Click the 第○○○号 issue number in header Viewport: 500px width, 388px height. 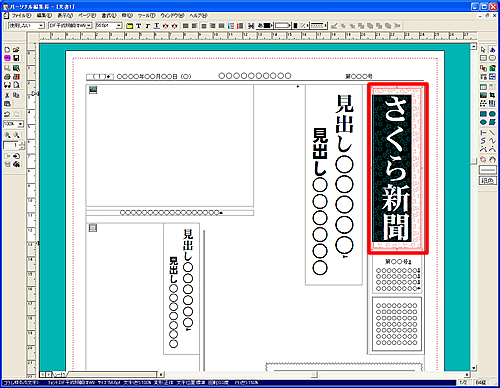tap(359, 76)
